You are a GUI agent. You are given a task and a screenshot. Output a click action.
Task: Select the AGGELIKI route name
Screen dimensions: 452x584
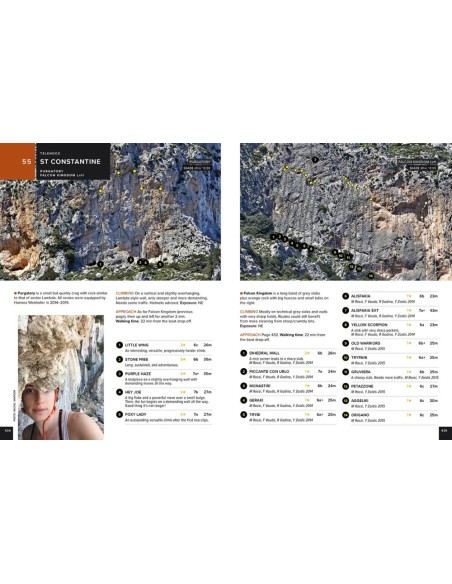pyautogui.click(x=360, y=401)
